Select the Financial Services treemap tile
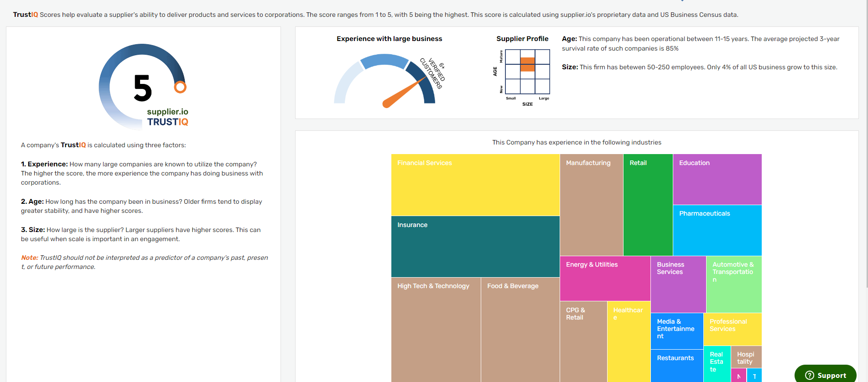This screenshot has width=868, height=382. click(475, 185)
